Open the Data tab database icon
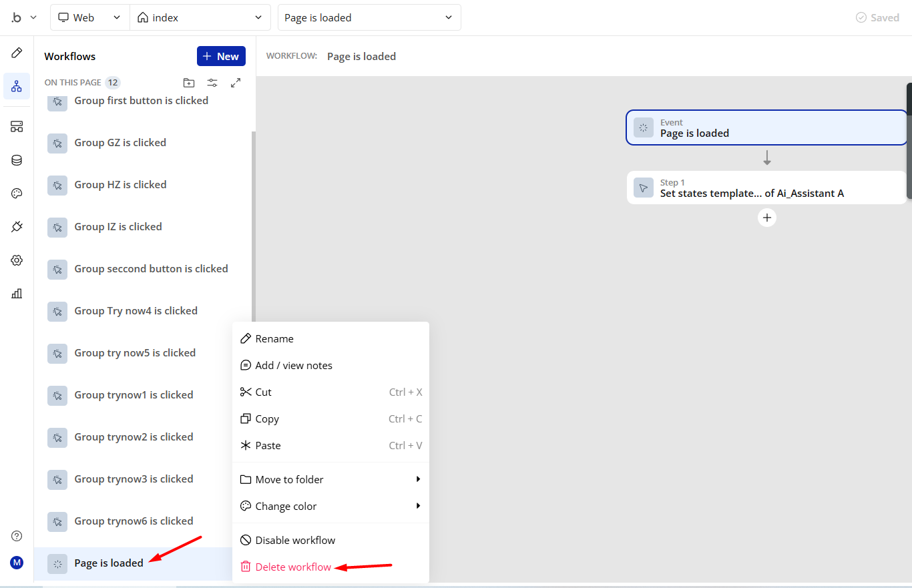This screenshot has height=588, width=912. click(17, 160)
